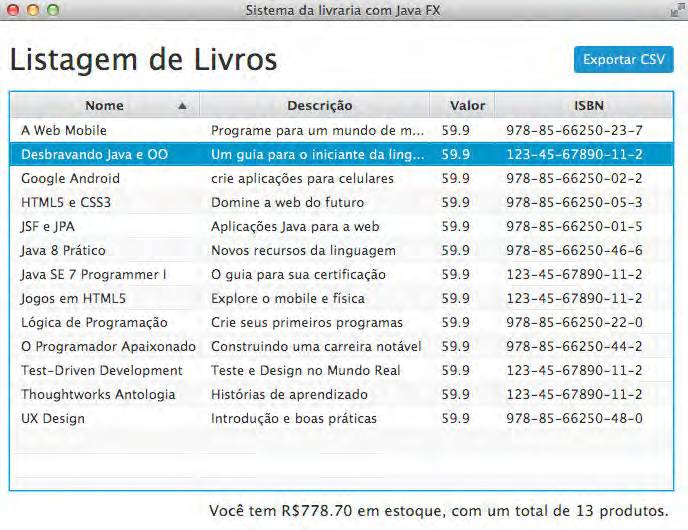This screenshot has width=688, height=530.
Task: Click description 'Histórias de aprendizado'
Action: 289,394
